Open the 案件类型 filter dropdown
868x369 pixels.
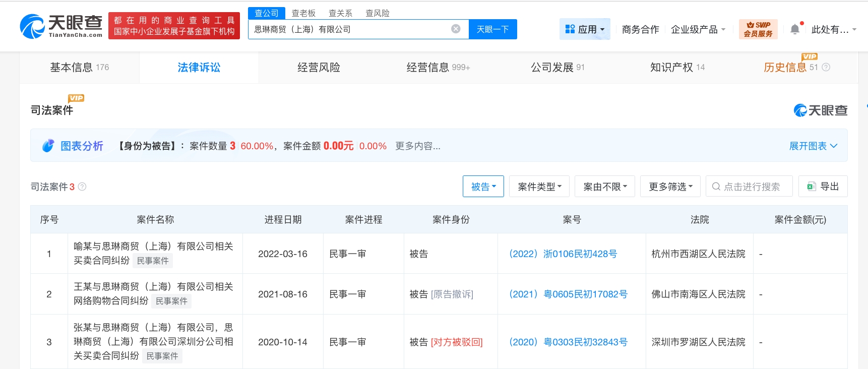coord(539,187)
